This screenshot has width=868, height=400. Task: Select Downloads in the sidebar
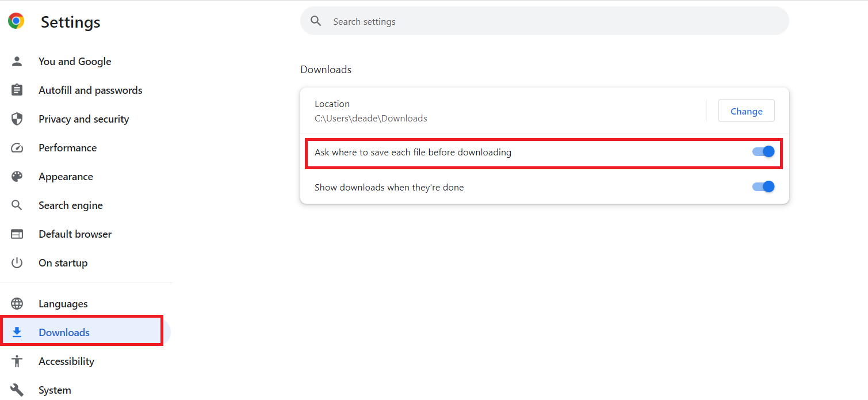tap(85, 333)
